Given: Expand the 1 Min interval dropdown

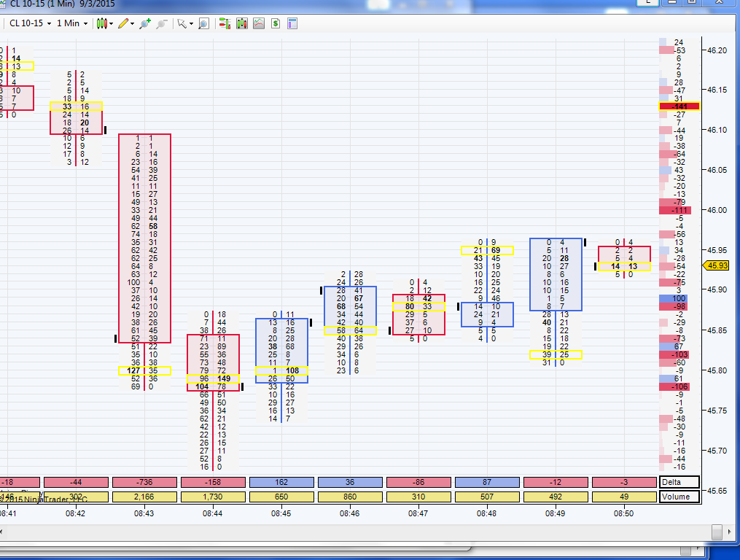Looking at the screenshot, I should [x=72, y=23].
